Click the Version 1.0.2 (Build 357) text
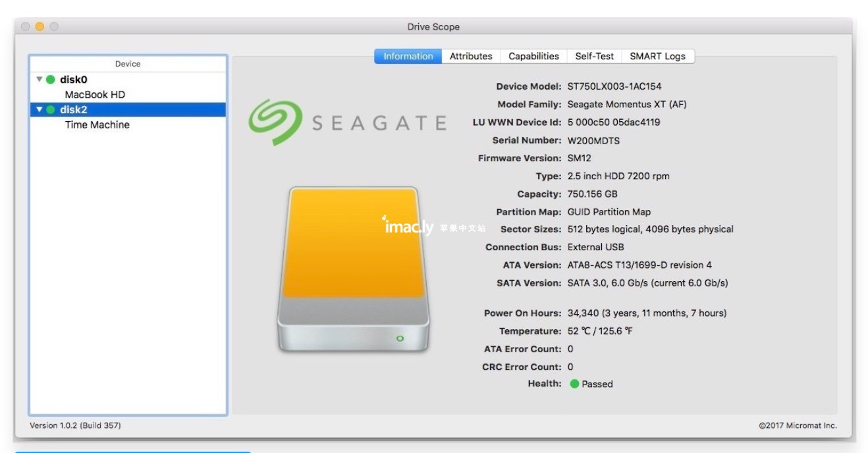 click(x=75, y=425)
